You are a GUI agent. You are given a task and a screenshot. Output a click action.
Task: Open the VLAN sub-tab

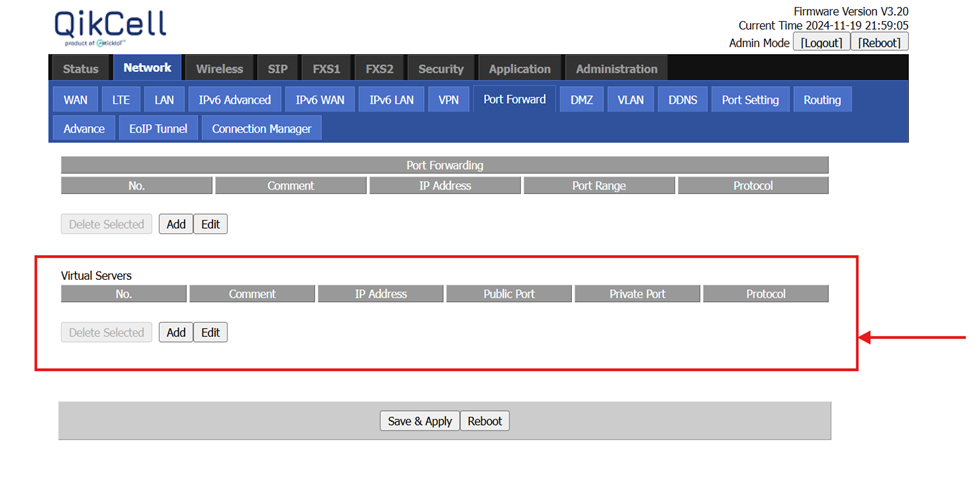pos(631,100)
